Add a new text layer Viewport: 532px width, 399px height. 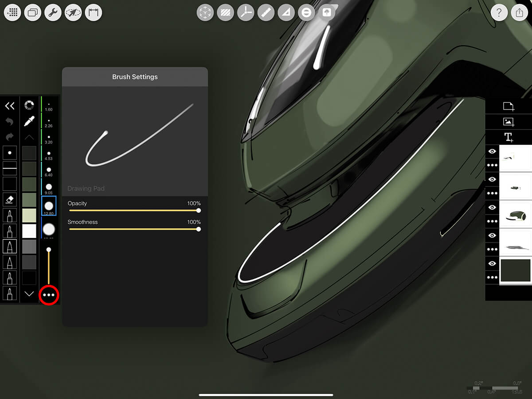[509, 137]
